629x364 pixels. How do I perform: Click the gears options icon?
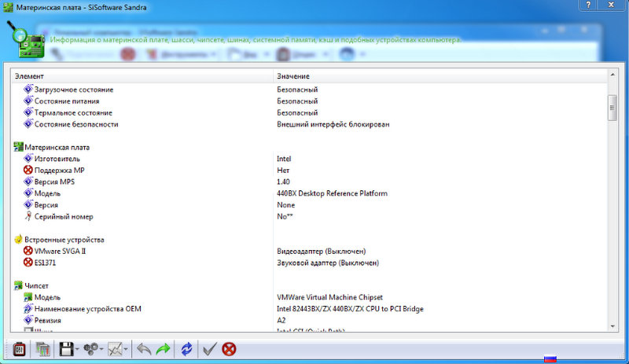(90, 349)
